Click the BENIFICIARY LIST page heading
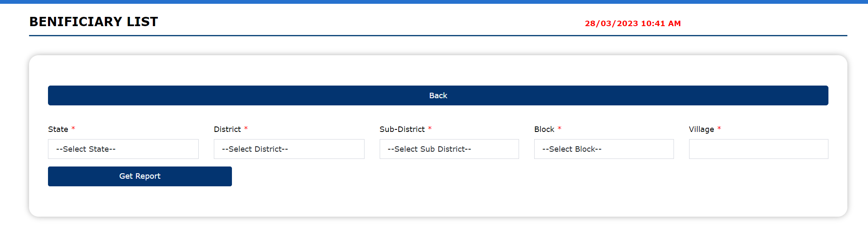Viewport: 868px width, 239px height. (93, 22)
